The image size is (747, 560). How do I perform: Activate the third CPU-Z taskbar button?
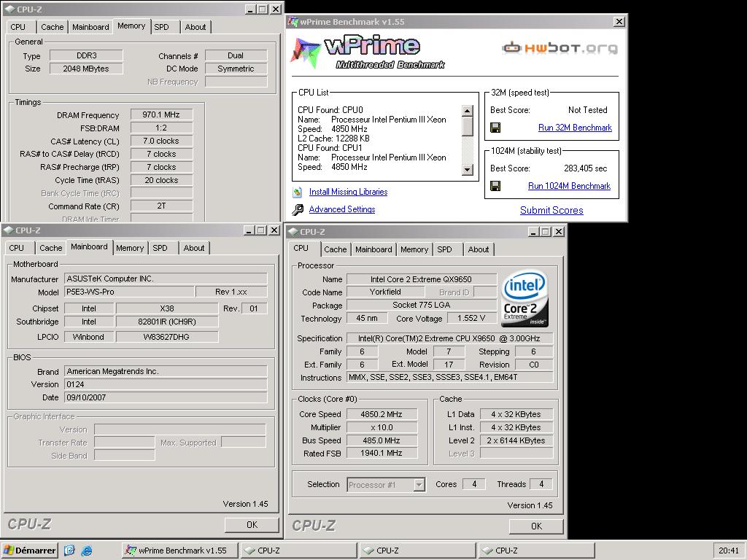(536, 551)
